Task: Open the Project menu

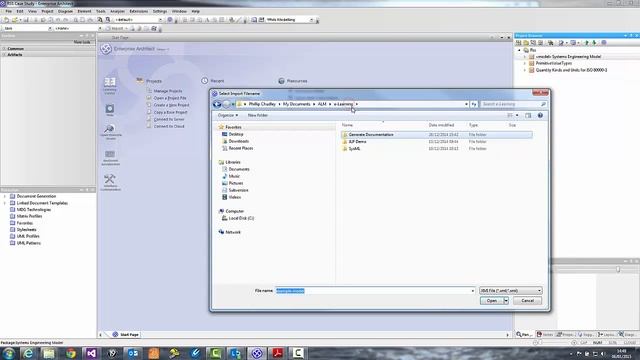Action: click(47, 11)
